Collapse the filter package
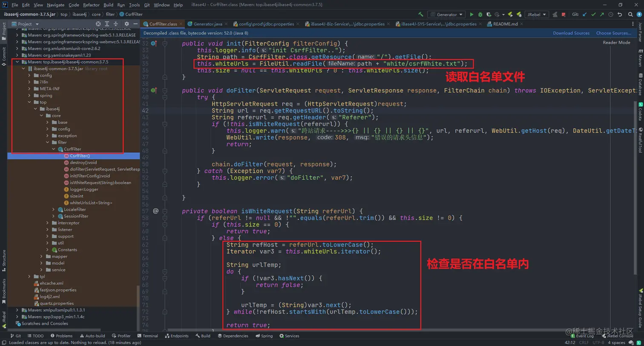This screenshot has width=644, height=346. 47,142
